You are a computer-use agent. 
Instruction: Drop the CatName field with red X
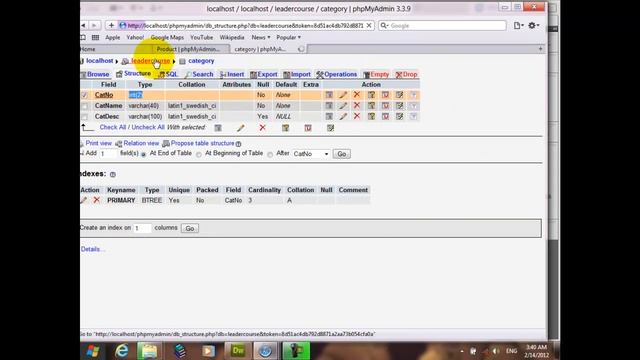pos(357,106)
